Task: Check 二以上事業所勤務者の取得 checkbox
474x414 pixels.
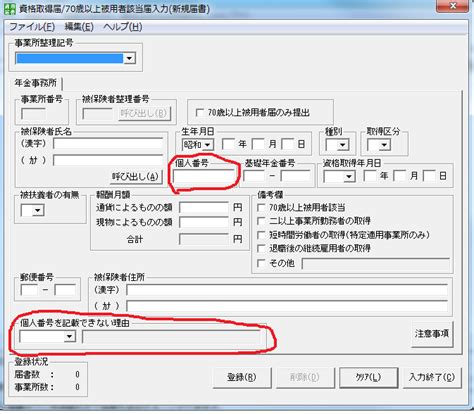Action: 261,221
